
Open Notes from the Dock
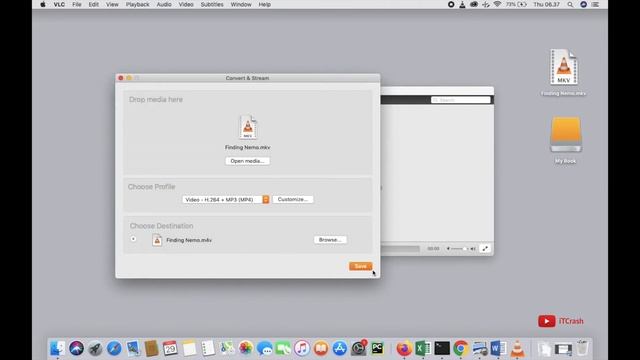[189, 348]
